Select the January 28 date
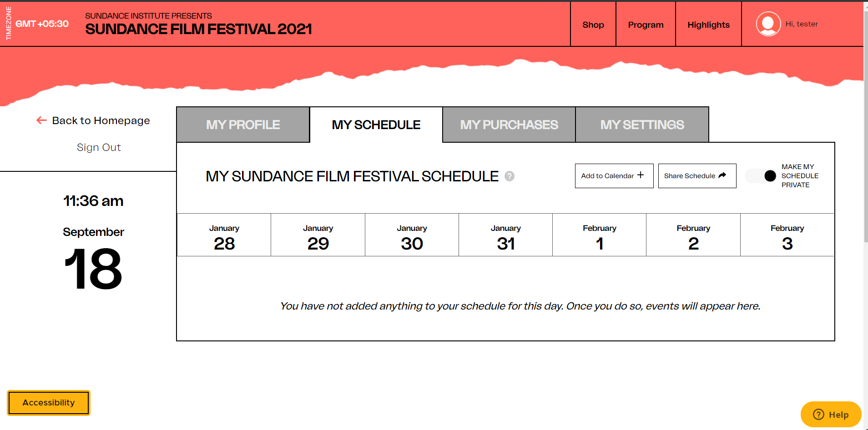This screenshot has height=430, width=868. (x=224, y=235)
